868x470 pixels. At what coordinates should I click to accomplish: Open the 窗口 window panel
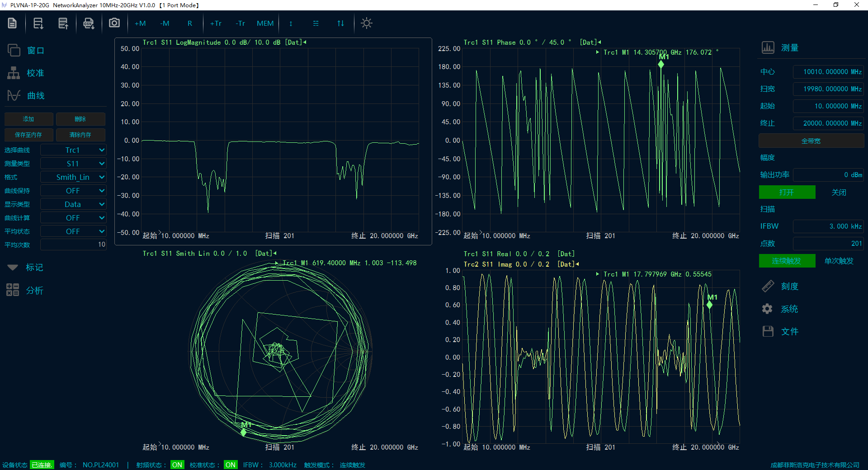point(26,50)
